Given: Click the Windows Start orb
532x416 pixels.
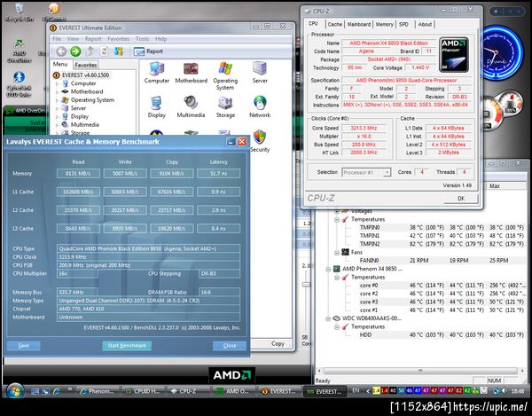Looking at the screenshot, I should tap(14, 391).
